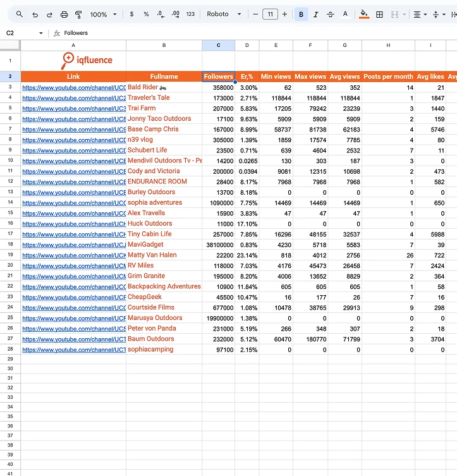Redo the last undone action
The image size is (457, 476).
click(49, 15)
